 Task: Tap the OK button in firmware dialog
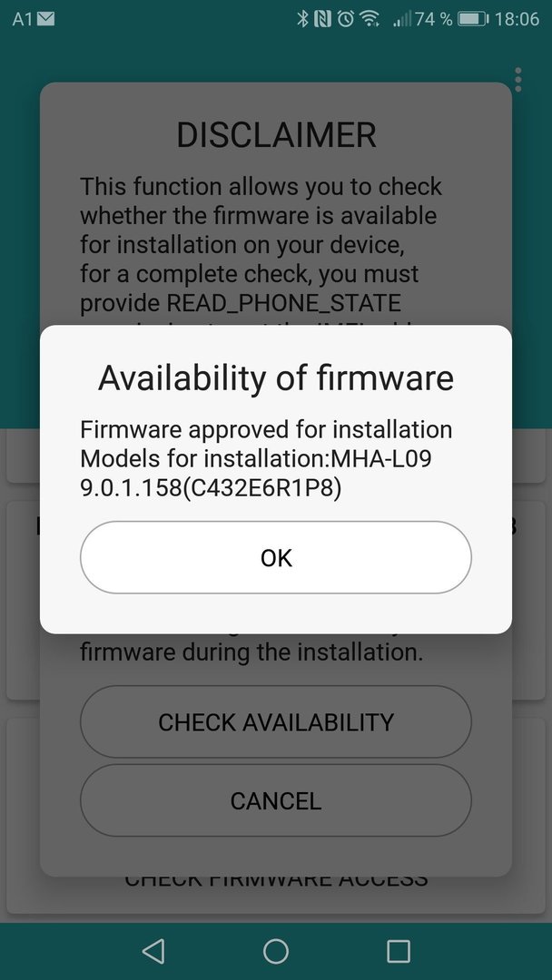(x=276, y=557)
